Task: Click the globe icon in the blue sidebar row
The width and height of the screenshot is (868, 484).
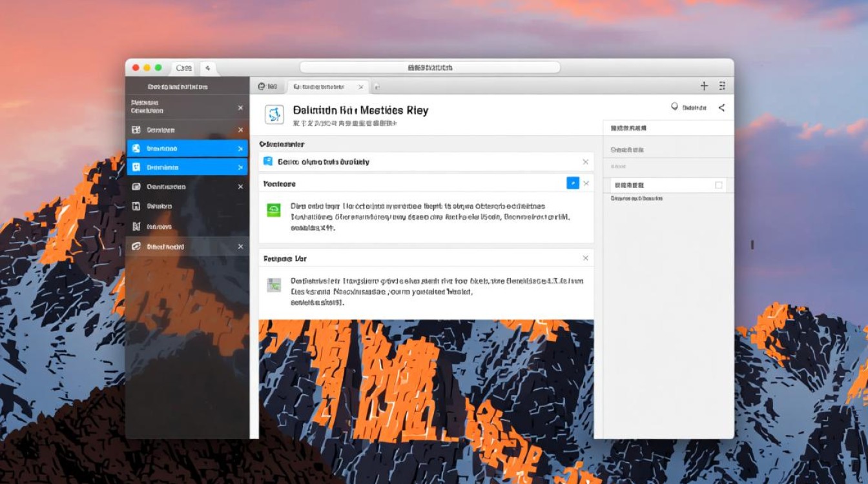Action: 136,148
